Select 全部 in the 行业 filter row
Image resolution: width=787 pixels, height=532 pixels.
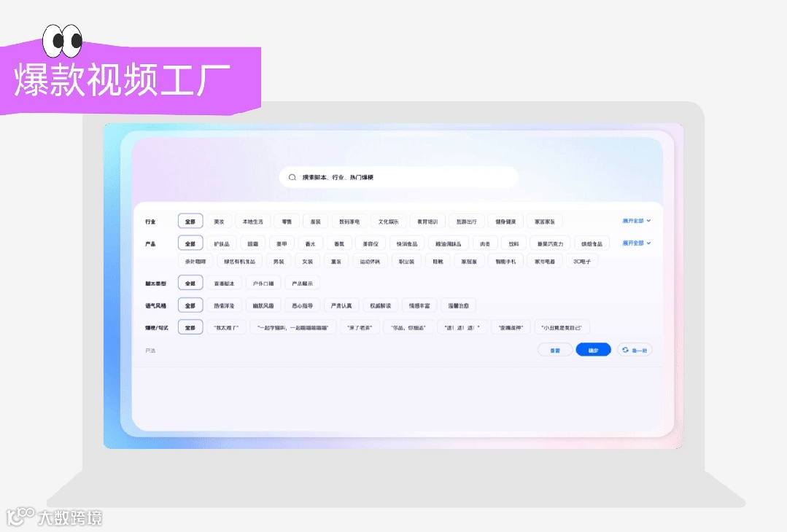tap(191, 219)
